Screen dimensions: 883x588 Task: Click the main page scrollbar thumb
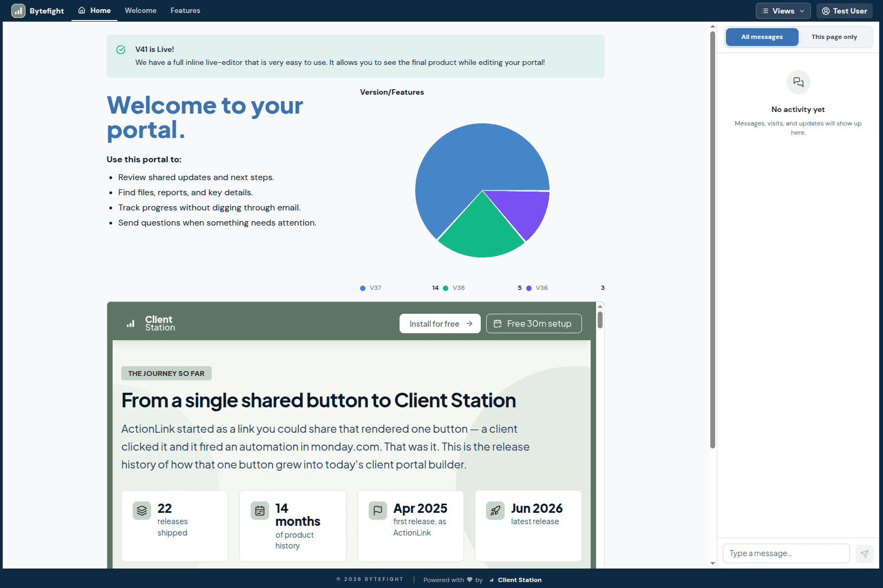(x=712, y=240)
